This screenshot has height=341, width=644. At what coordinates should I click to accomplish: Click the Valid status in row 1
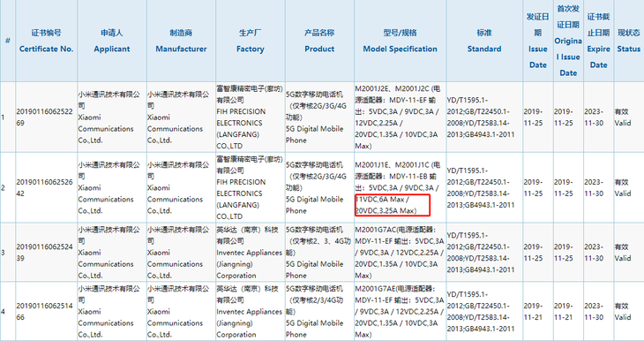[x=623, y=117]
